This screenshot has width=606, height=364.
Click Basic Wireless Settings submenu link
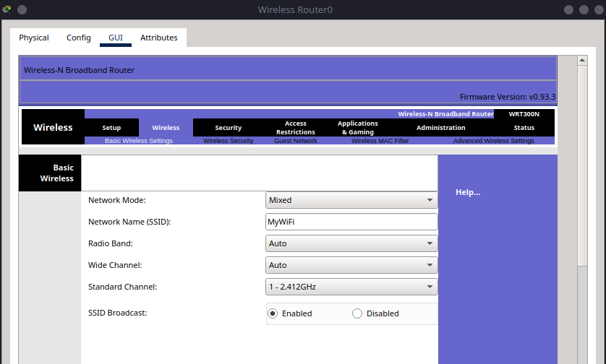tap(139, 141)
